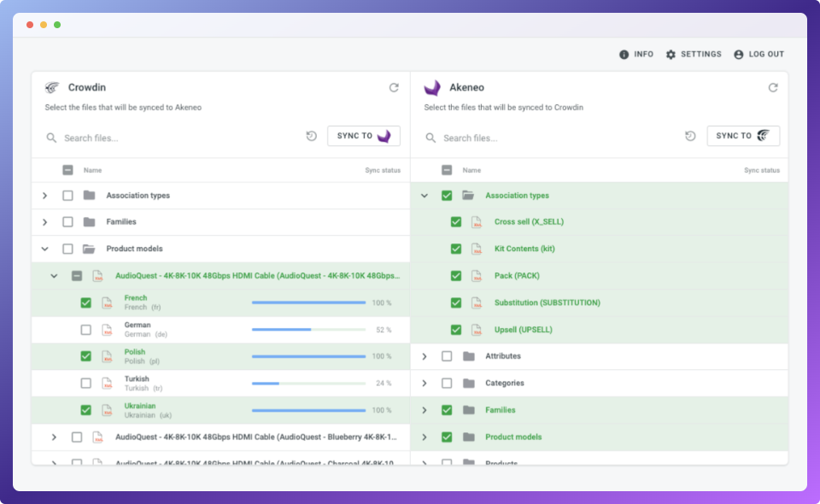820x504 pixels.
Task: Click the Crowdin panel refresh icon
Action: (394, 88)
